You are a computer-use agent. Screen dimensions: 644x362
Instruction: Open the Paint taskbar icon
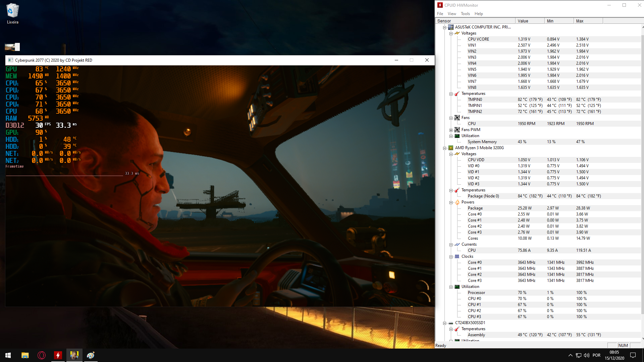pos(91,355)
